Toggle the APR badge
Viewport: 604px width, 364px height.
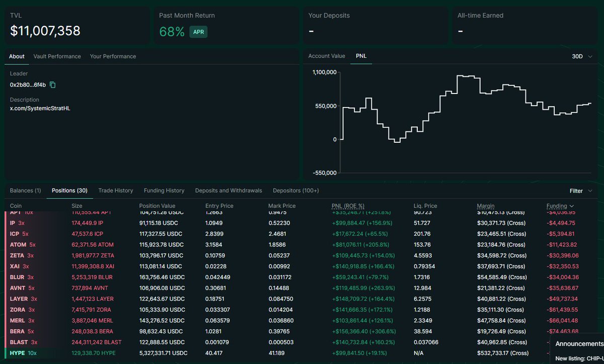[x=198, y=32]
